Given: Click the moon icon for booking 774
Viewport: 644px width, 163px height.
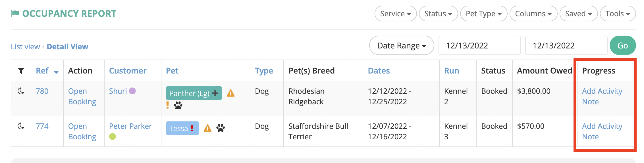Looking at the screenshot, I should point(21,126).
